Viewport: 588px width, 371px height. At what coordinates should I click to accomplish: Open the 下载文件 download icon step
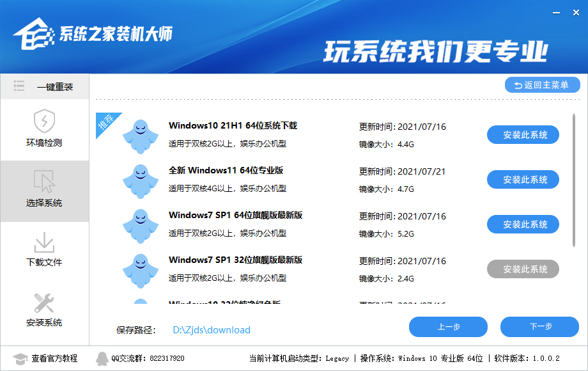click(44, 242)
